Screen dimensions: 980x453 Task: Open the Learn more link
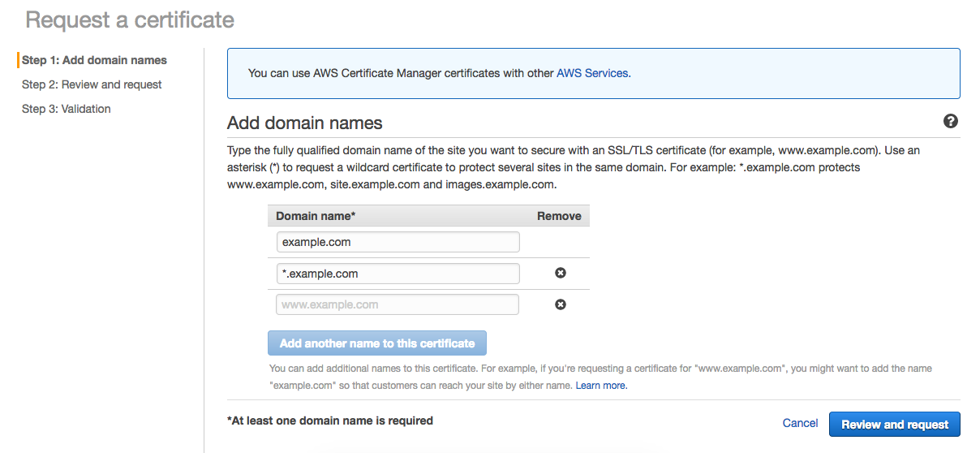(x=601, y=386)
